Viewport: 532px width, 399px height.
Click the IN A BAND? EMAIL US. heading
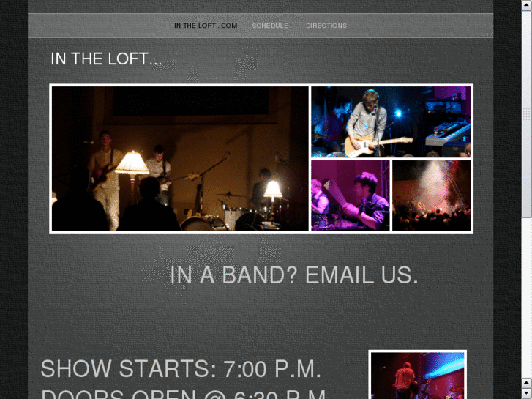pos(294,275)
